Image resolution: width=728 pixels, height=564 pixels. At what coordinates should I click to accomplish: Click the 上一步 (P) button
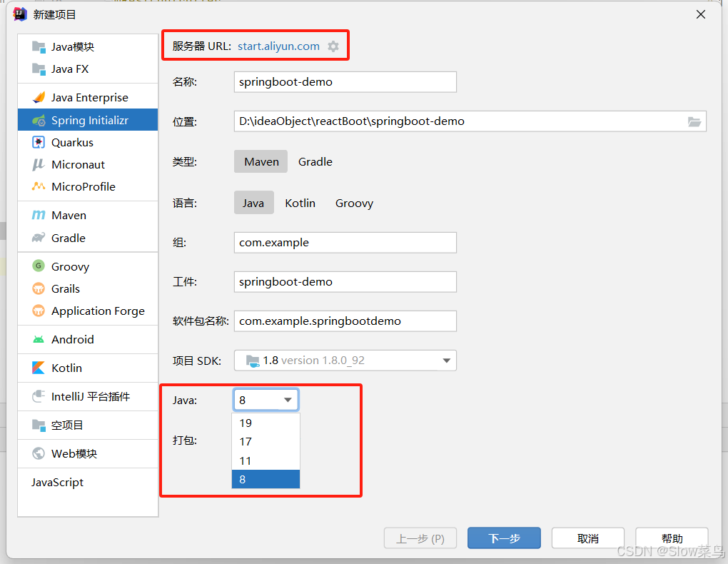(x=420, y=538)
